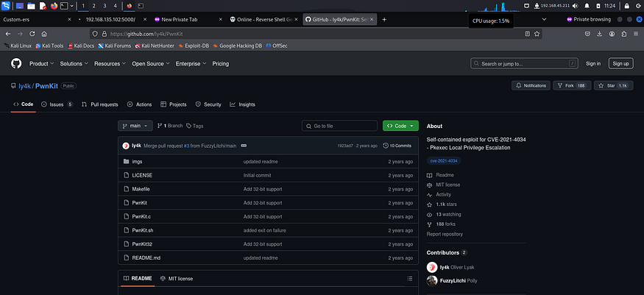Click the cve-2021-4034 topic tag
The width and height of the screenshot is (644, 295).
[444, 161]
